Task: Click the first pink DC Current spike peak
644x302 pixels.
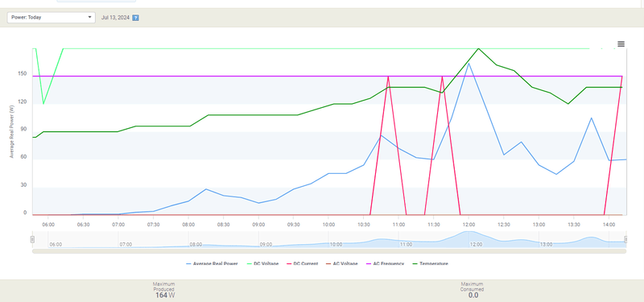Action: point(388,77)
